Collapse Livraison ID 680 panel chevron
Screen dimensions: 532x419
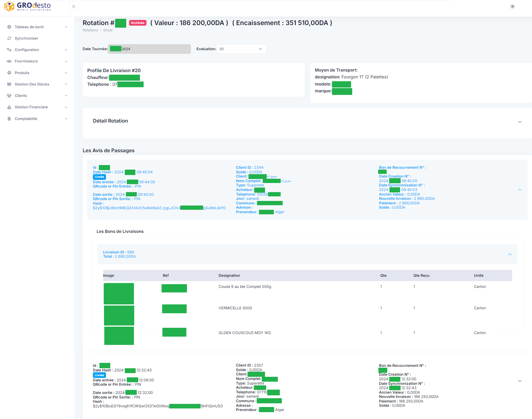click(510, 255)
